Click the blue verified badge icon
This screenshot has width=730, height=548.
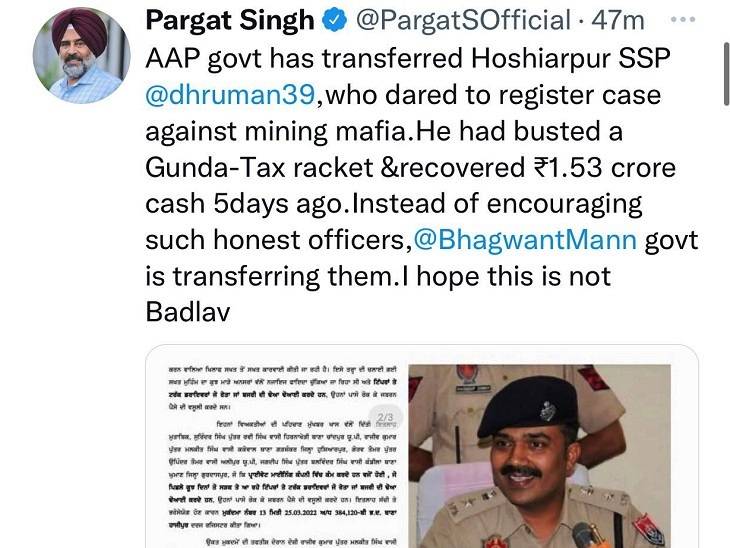point(335,20)
